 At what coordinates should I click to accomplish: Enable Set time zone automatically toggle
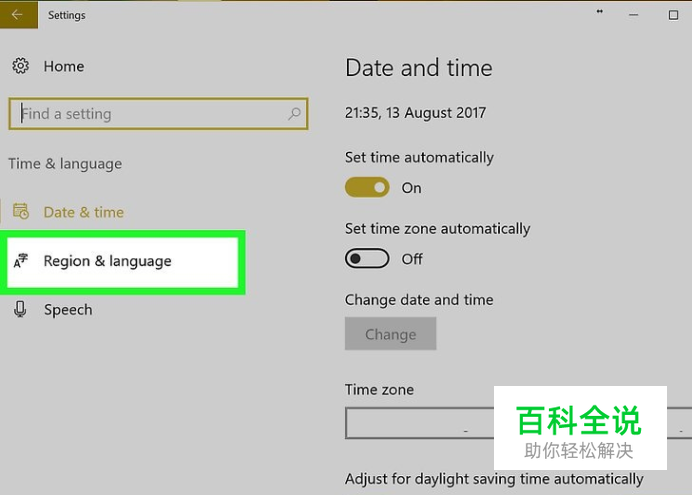click(367, 259)
